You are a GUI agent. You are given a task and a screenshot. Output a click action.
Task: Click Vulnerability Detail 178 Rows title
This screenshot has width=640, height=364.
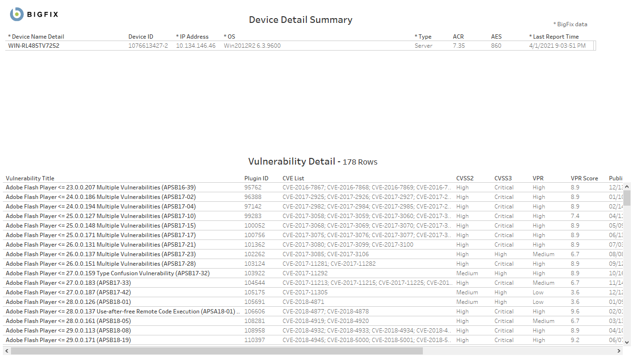pos(313,162)
